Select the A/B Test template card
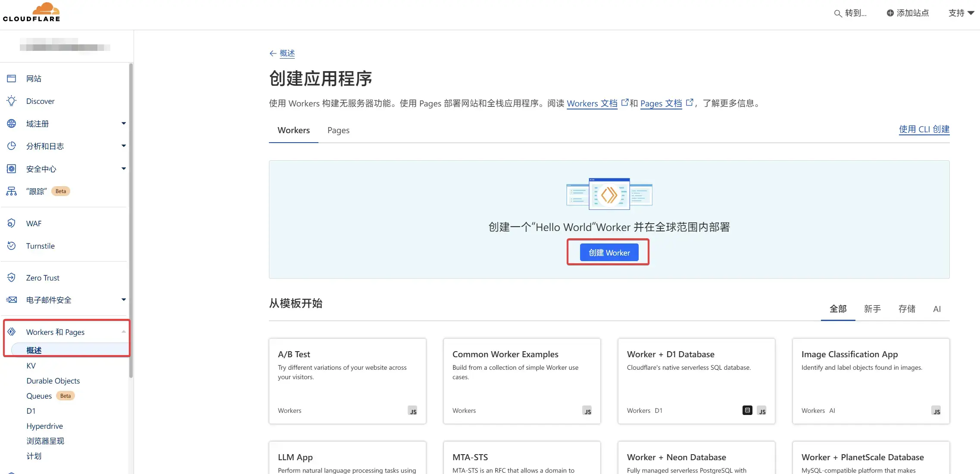 coord(347,381)
